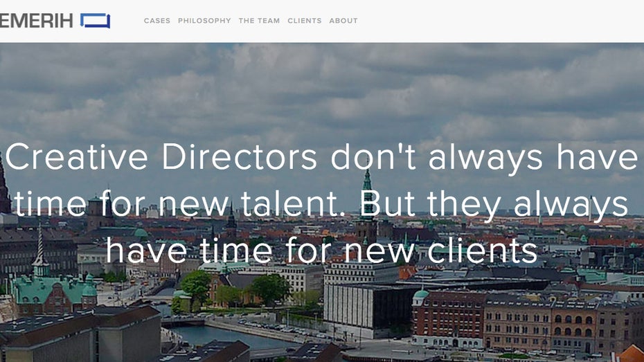Viewport: 644px width, 362px height.
Task: Click "But they always" in the headline
Action: pos(494,205)
